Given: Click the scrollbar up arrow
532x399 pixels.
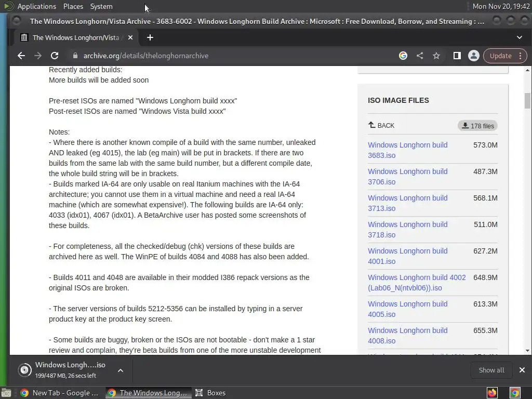Looking at the screenshot, I should coord(527,70).
